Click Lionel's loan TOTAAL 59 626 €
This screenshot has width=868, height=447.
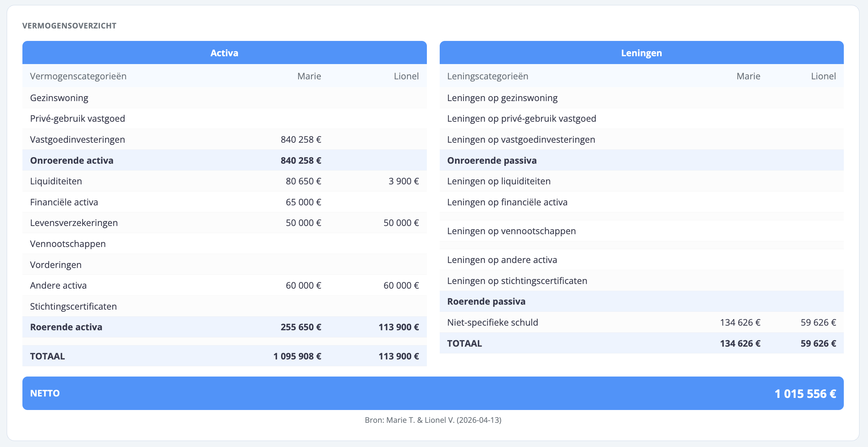pyautogui.click(x=818, y=343)
